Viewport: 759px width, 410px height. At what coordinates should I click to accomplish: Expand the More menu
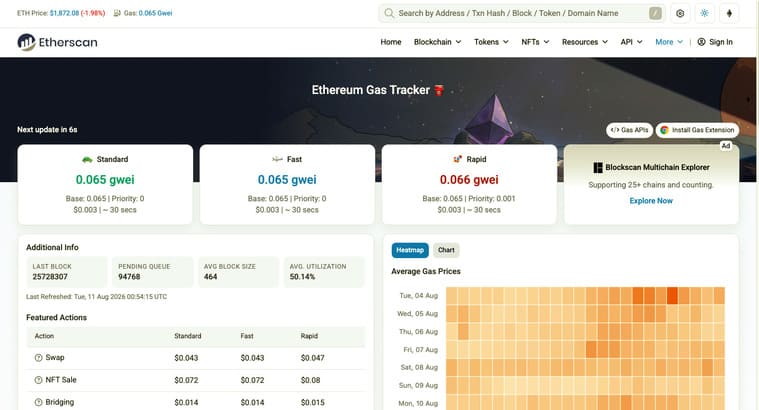click(x=669, y=42)
